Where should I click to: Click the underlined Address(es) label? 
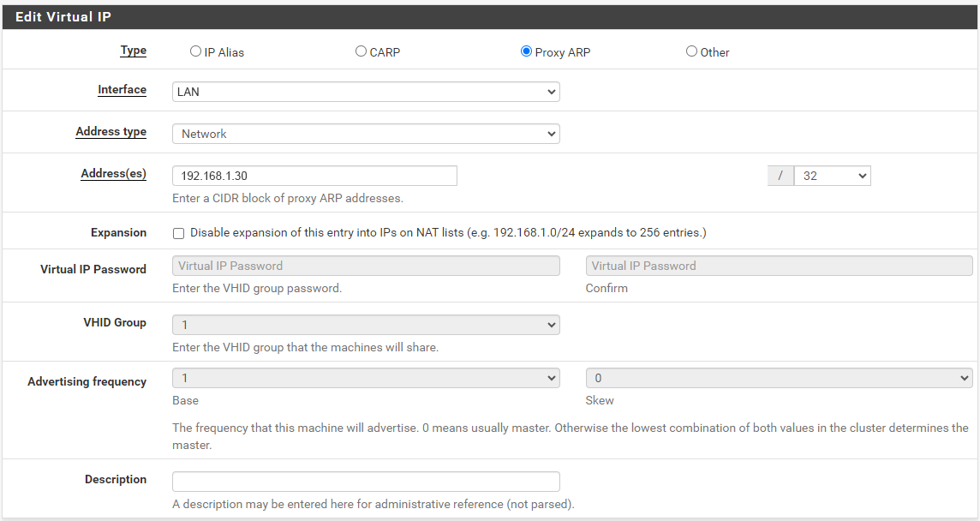tap(113, 174)
